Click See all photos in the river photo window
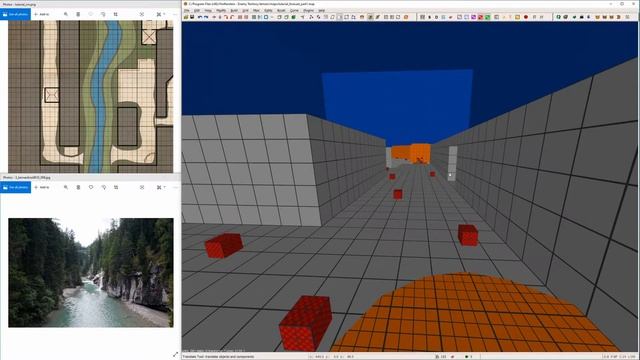Image resolution: width=640 pixels, height=360 pixels. click(16, 187)
